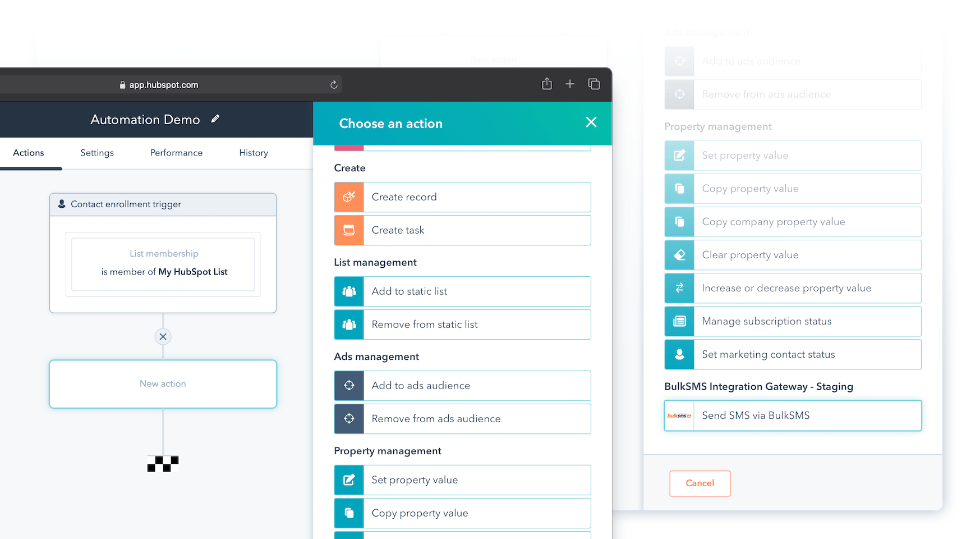Choose Remove from static list action
Image resolution: width=980 pixels, height=539 pixels.
[x=462, y=325]
